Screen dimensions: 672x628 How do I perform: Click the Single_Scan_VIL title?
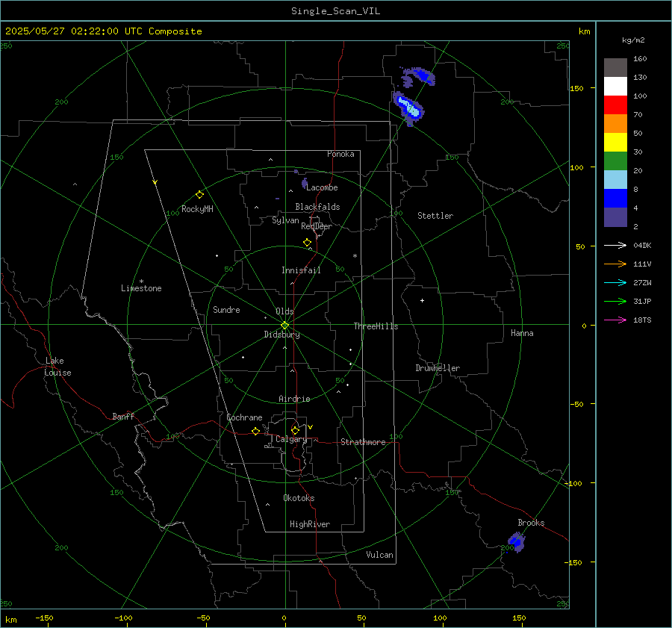(335, 11)
